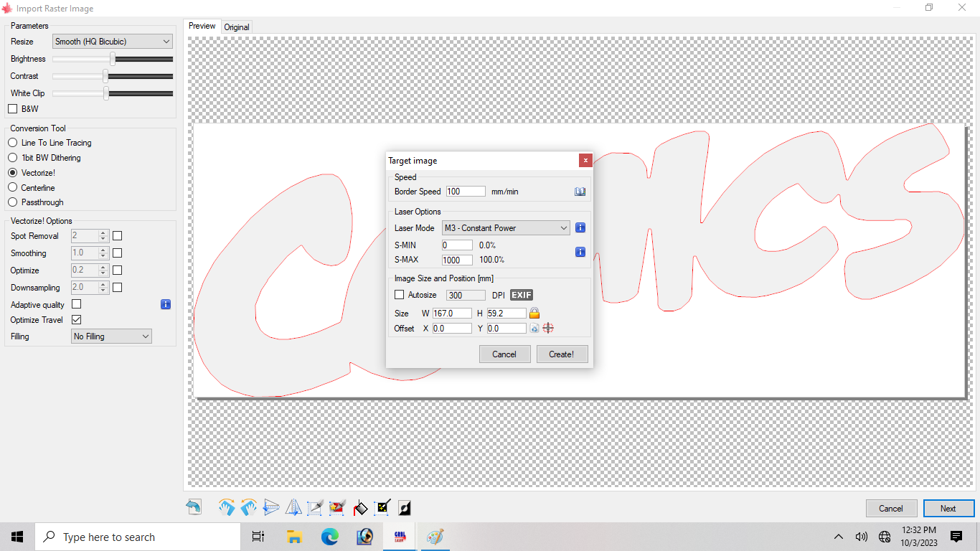This screenshot has width=980, height=551.
Task: Click the Brightness slider handle
Action: click(113, 59)
